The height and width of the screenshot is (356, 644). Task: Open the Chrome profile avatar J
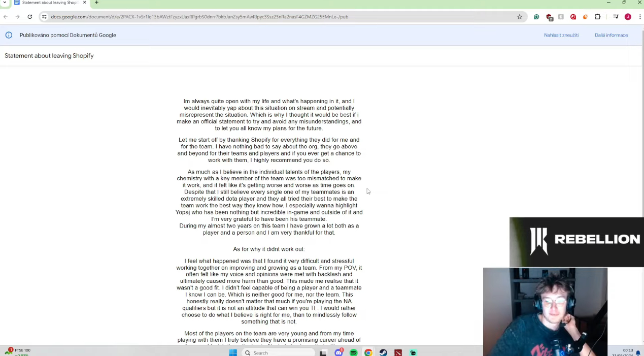pyautogui.click(x=628, y=17)
